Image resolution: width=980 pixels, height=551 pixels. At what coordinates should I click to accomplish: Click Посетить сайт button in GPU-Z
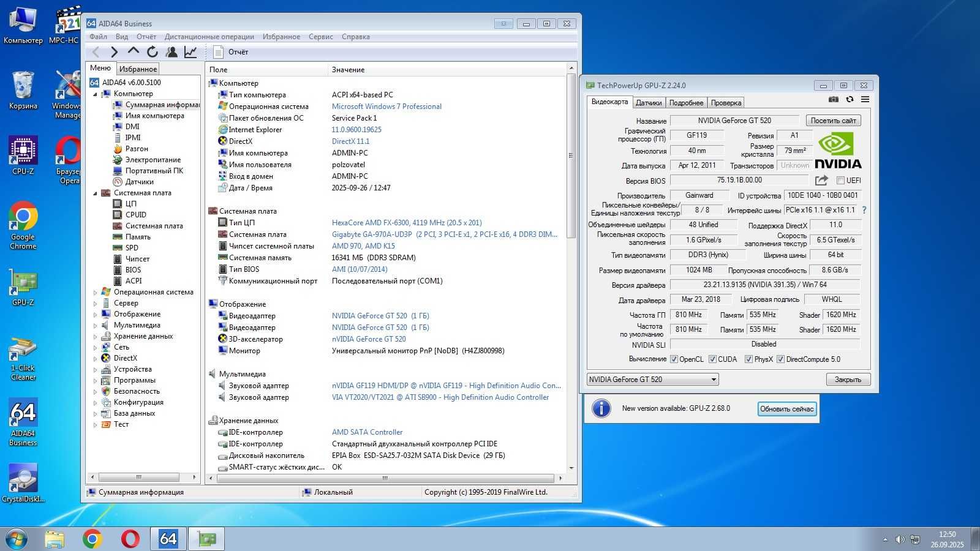pyautogui.click(x=833, y=121)
